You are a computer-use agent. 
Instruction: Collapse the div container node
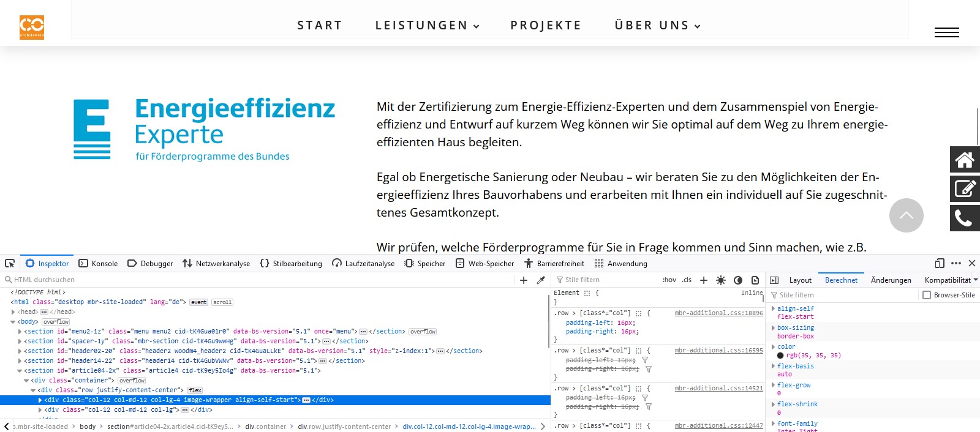26,380
